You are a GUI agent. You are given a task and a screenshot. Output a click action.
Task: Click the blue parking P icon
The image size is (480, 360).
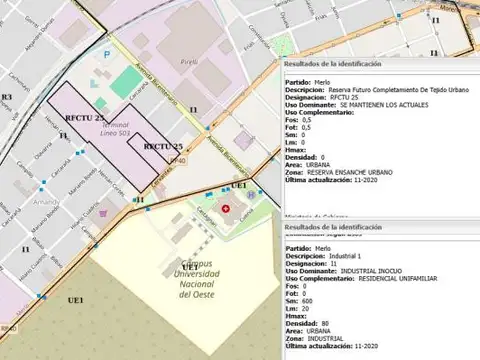click(x=107, y=54)
